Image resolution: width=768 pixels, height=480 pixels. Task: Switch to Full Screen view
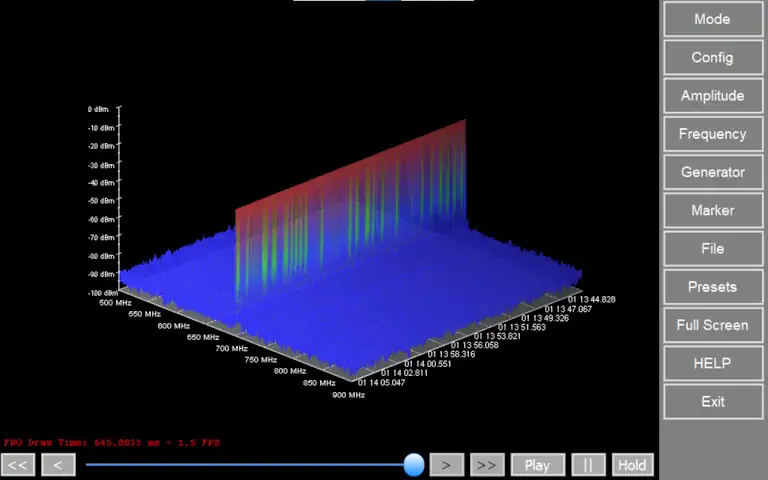712,325
